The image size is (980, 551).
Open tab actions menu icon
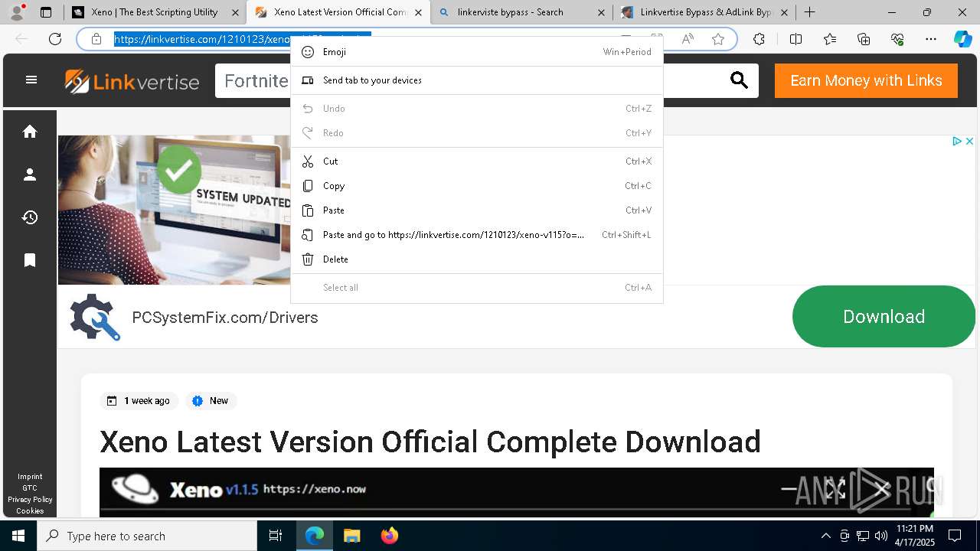[46, 12]
